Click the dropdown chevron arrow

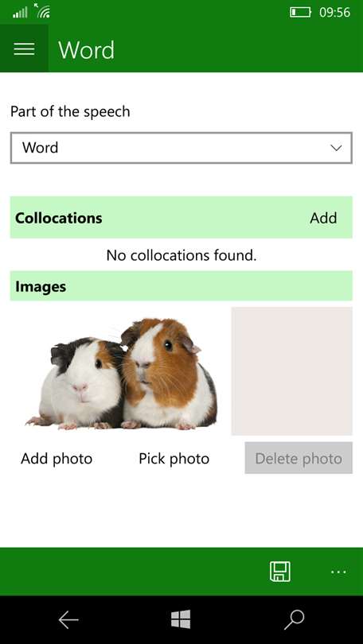click(336, 148)
